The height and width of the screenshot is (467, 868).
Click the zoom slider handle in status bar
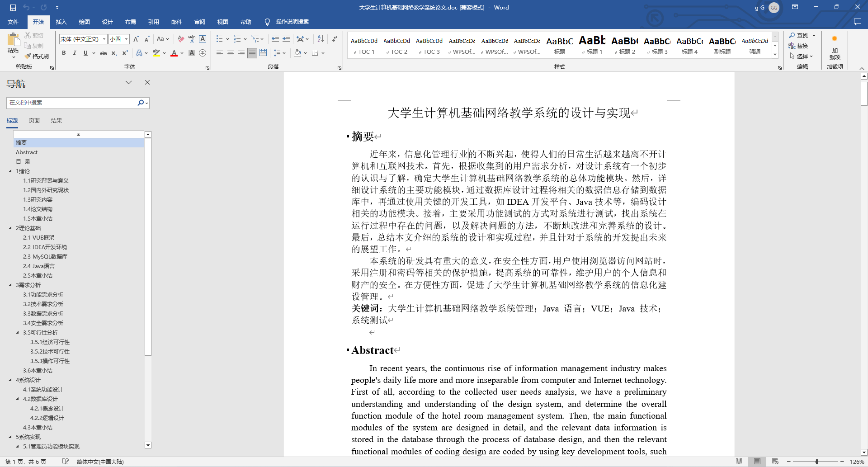(817, 462)
